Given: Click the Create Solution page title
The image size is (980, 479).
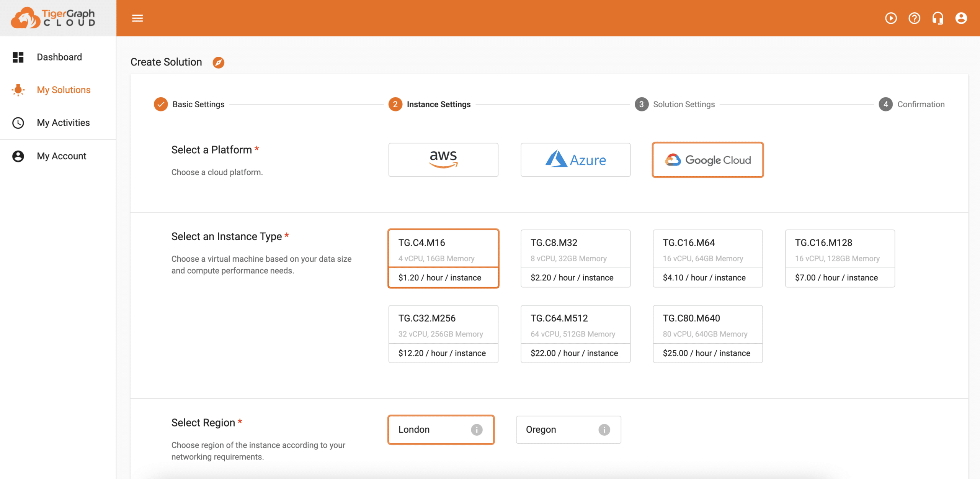Looking at the screenshot, I should tap(166, 62).
